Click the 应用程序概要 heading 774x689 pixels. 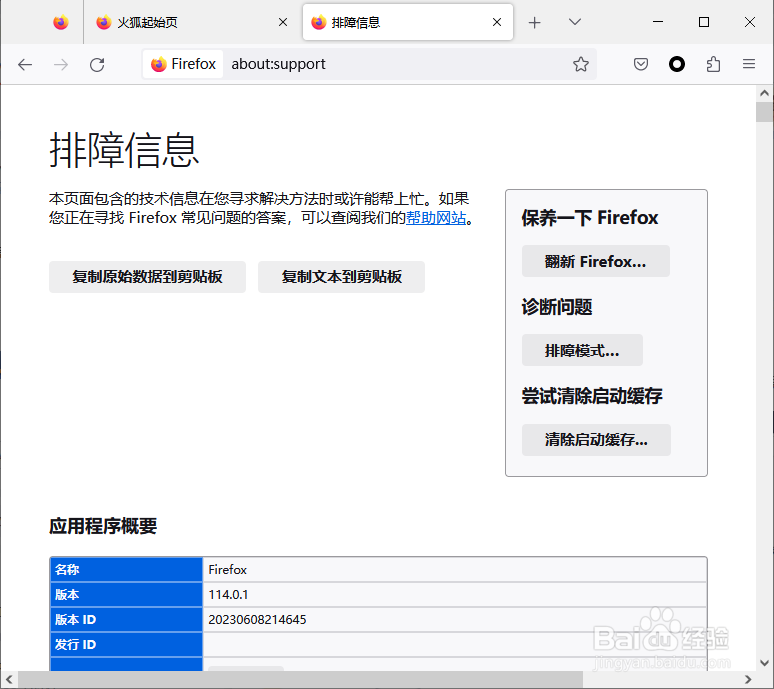tap(103, 526)
